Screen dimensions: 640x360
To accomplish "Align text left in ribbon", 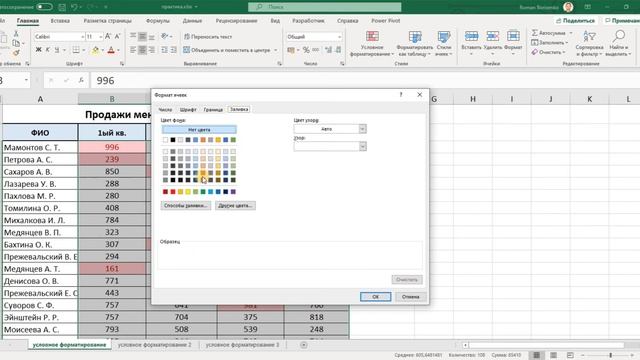I will [133, 50].
